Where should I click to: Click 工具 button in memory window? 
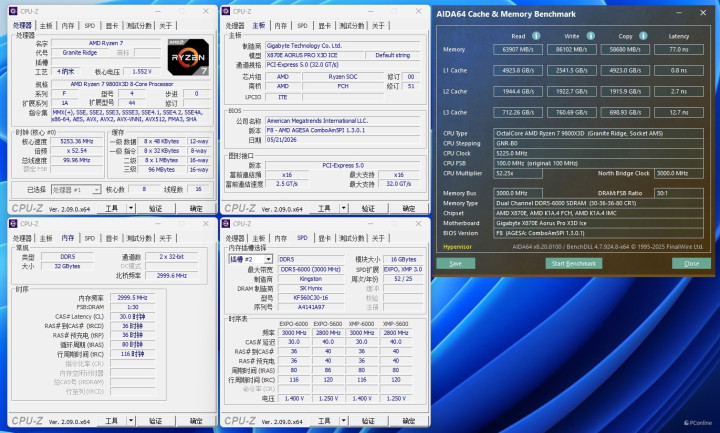click(112, 421)
